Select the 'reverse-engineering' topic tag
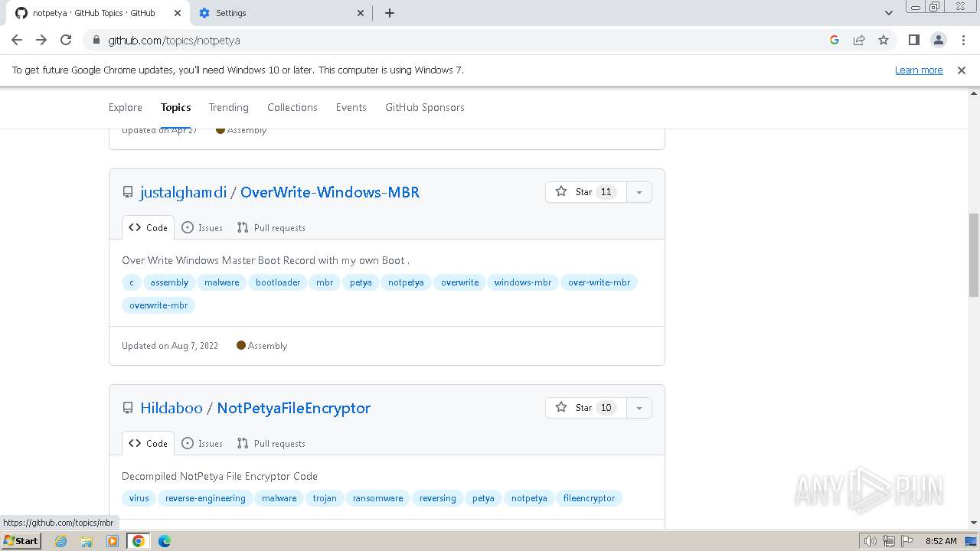 tap(205, 498)
